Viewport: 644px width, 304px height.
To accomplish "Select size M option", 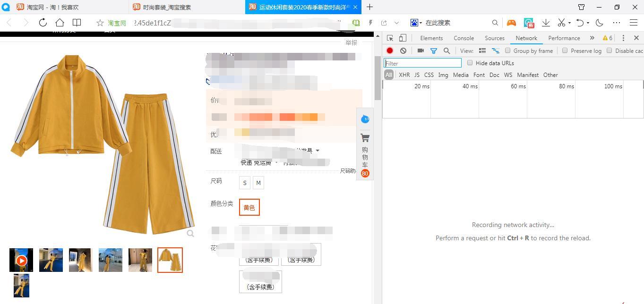I will [x=258, y=183].
